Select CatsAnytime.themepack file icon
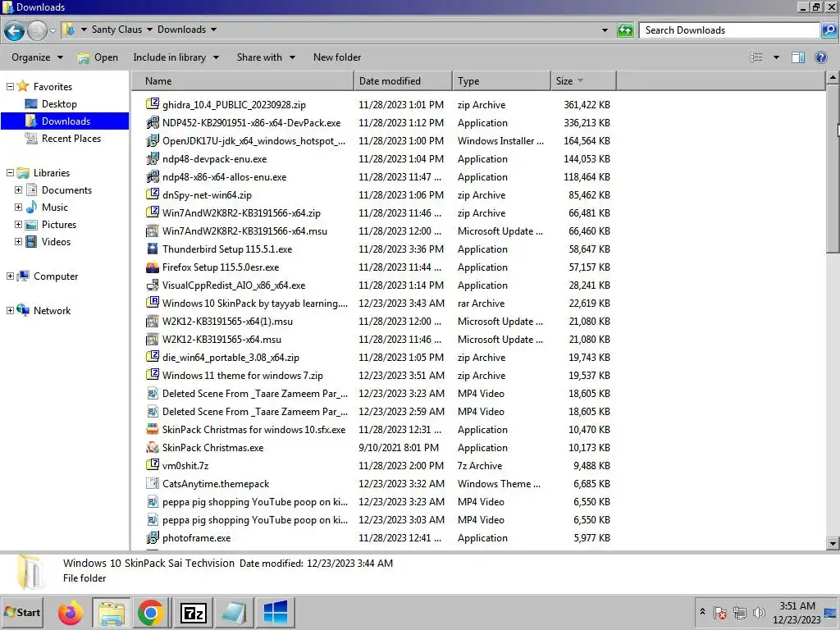 coord(153,484)
